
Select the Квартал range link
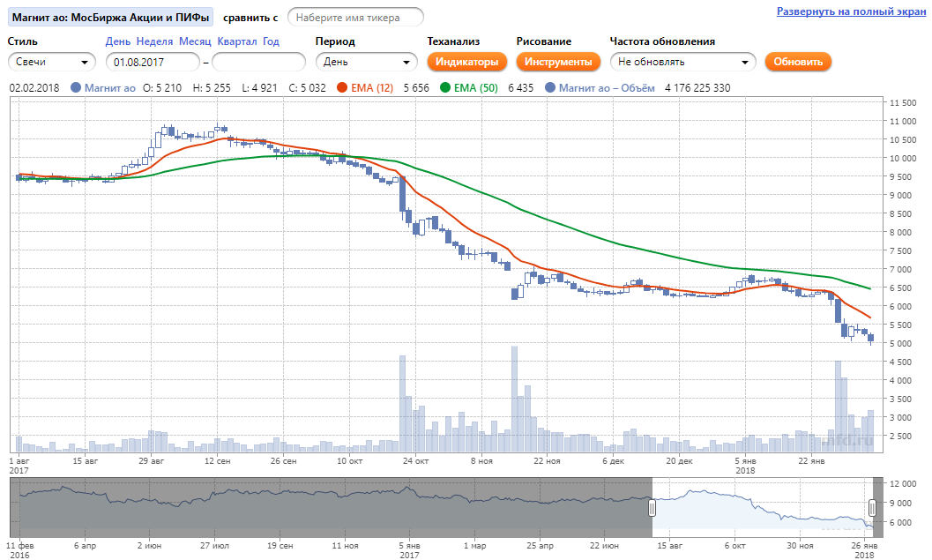237,41
